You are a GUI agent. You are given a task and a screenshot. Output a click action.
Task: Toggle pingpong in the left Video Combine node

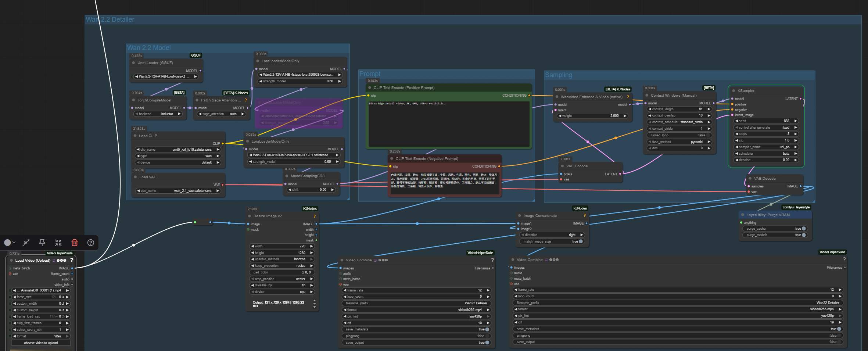(416, 336)
